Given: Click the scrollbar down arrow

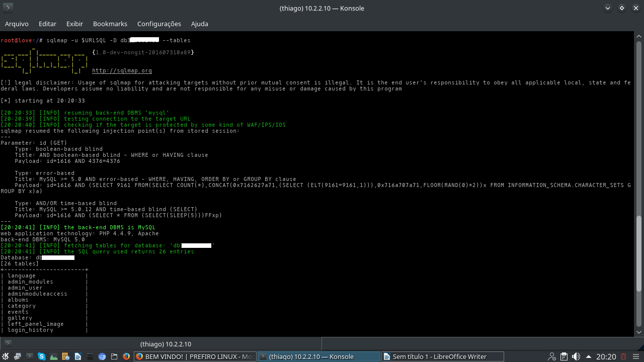Looking at the screenshot, I should [x=639, y=332].
